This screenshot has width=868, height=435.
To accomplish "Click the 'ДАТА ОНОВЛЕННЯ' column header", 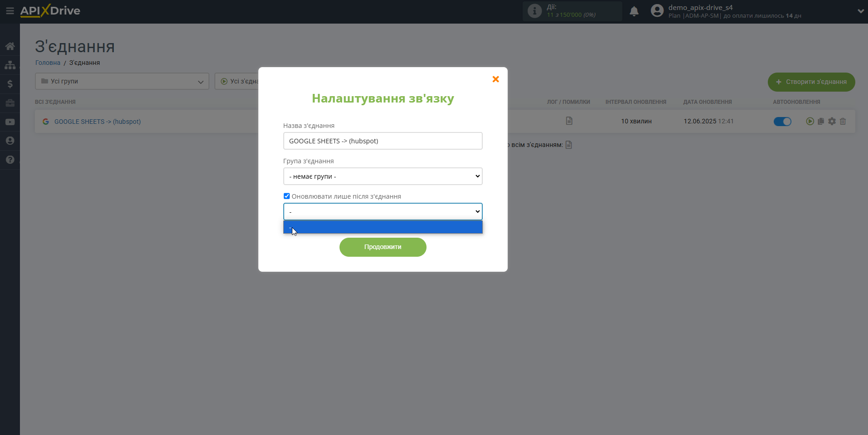I will (708, 102).
